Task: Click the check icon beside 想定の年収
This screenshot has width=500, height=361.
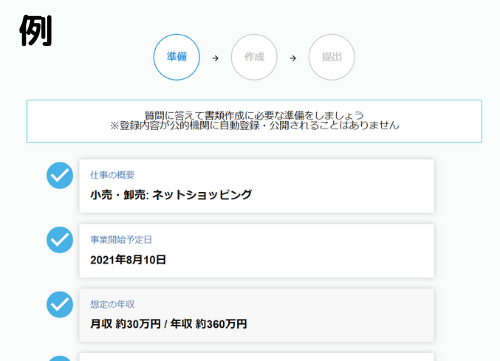Action: point(60,305)
